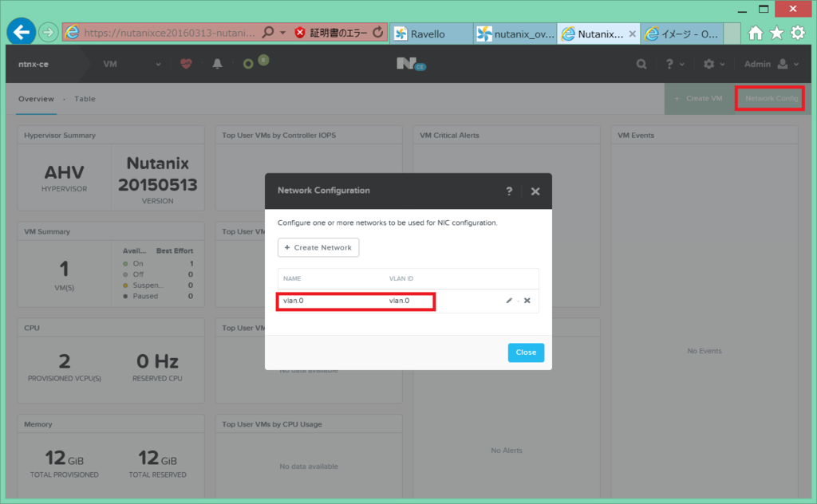Expand the Prism settings gear menu
Image resolution: width=817 pixels, height=504 pixels.
(714, 64)
